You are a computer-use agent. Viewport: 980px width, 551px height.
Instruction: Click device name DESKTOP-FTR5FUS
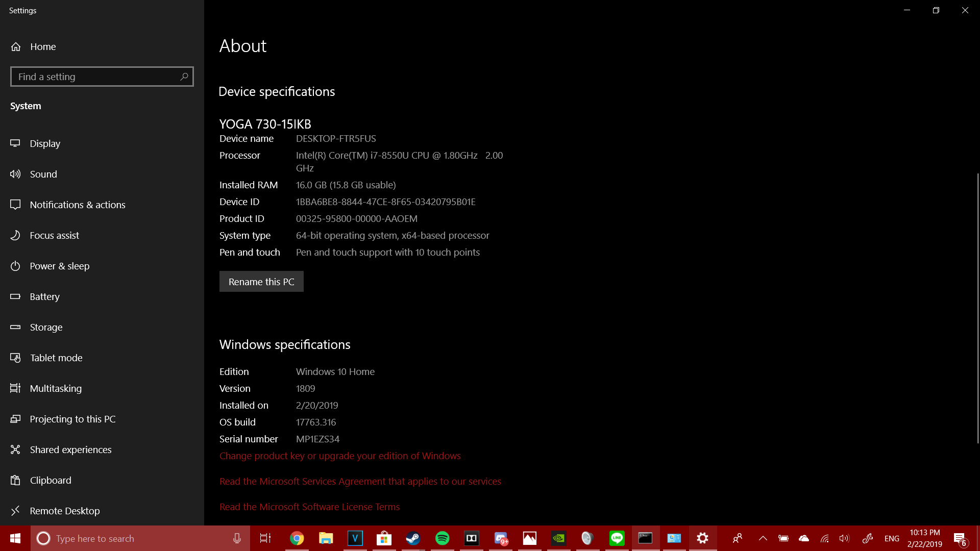pyautogui.click(x=336, y=138)
